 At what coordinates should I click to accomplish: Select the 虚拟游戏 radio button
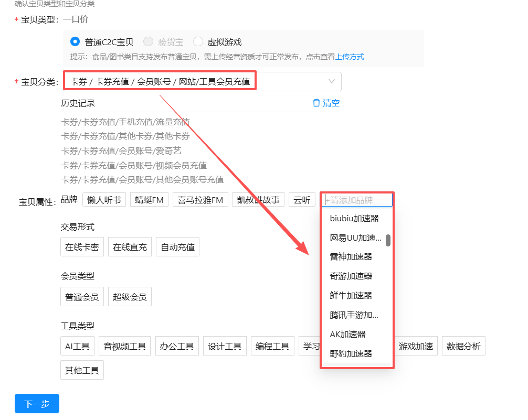[198, 41]
